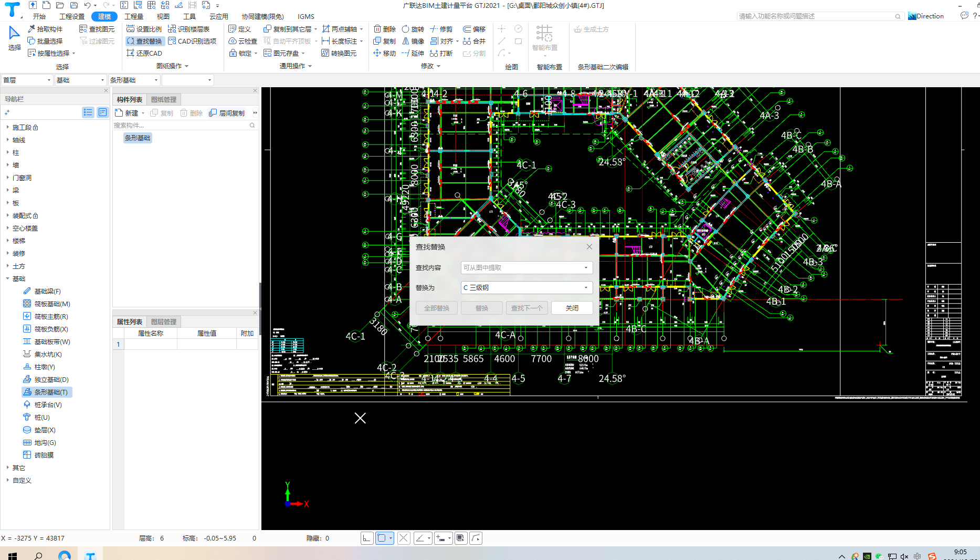Switch to 开始 ribbon tab

(x=39, y=16)
